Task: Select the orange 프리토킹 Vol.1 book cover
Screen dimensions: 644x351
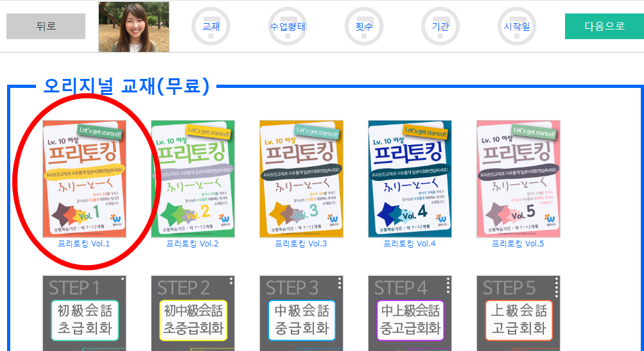Action: pos(84,179)
